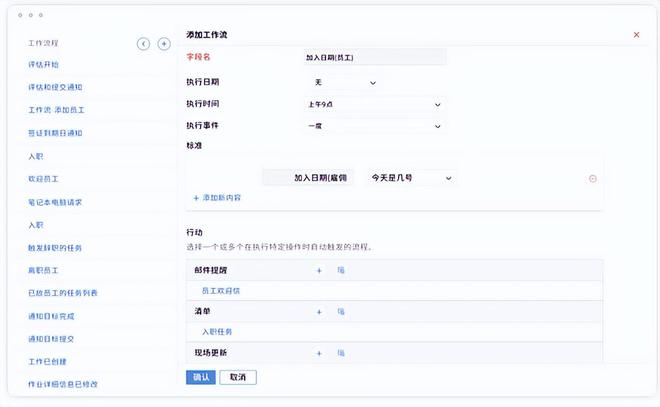Click the 现场更新 action header

[x=210, y=353]
